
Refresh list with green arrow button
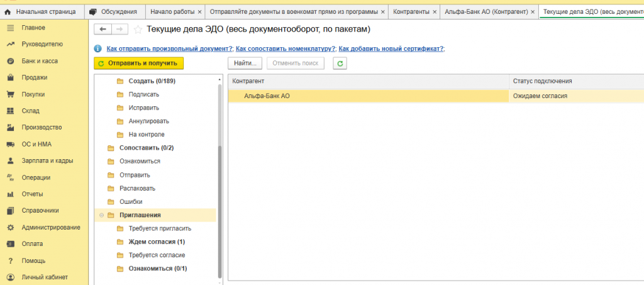[340, 64]
